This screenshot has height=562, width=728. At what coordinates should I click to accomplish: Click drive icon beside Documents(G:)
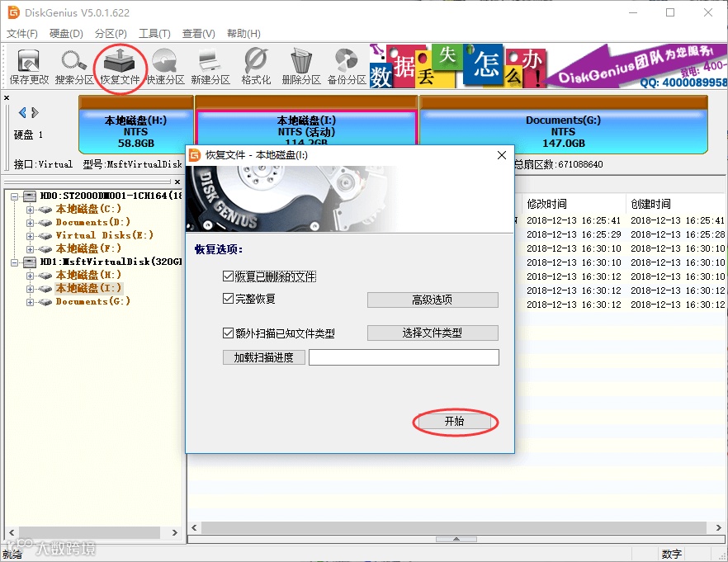click(x=45, y=302)
